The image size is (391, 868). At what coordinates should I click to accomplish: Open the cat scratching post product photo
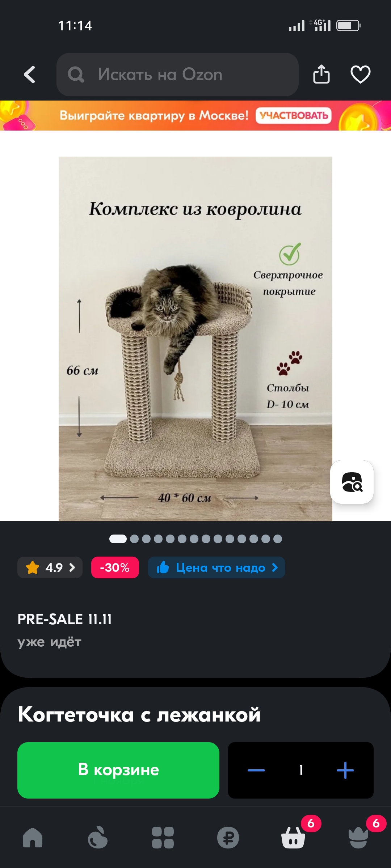coord(195,339)
